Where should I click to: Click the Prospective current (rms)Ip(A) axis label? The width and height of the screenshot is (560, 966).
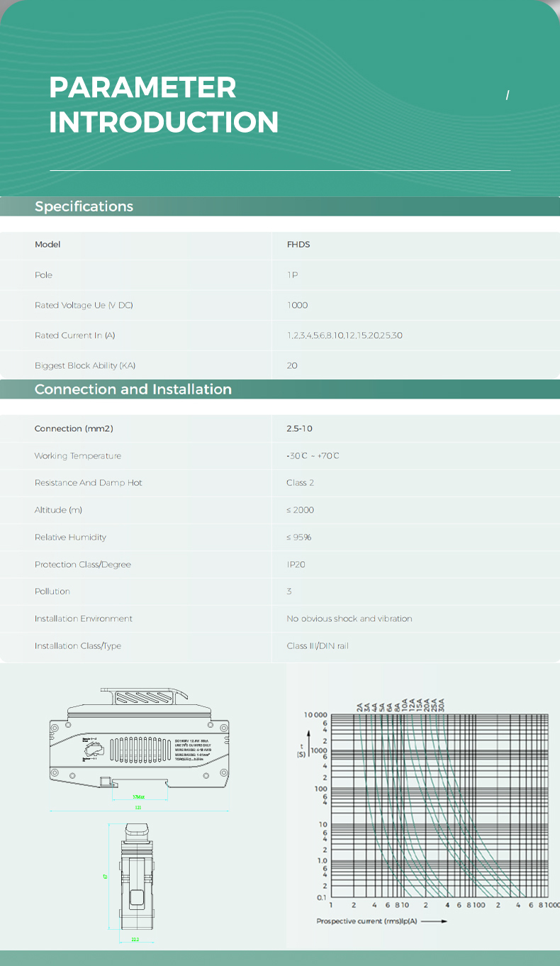click(x=366, y=921)
